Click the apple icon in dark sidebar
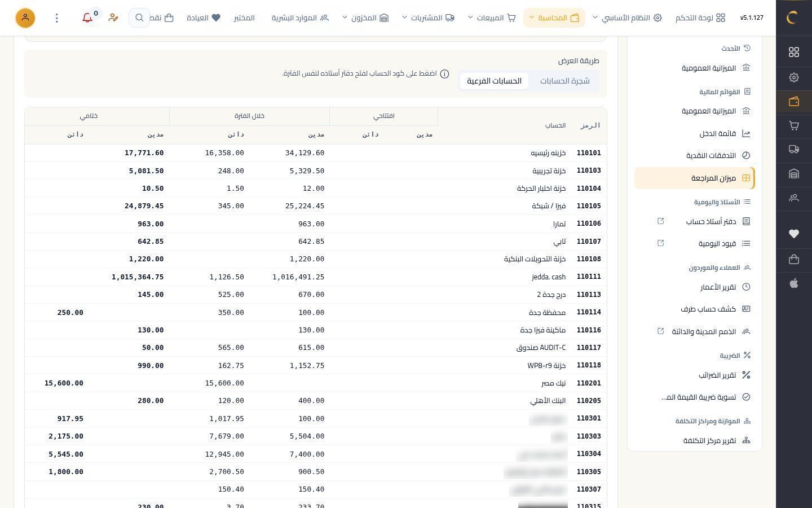The image size is (812, 508). 794,283
